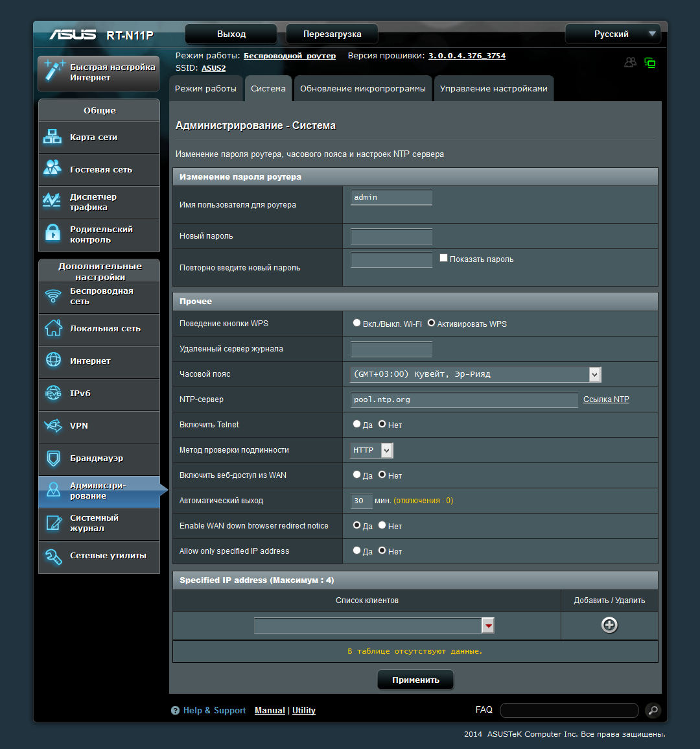This screenshot has width=700, height=749.
Task: Click the Новый пароль input field
Action: click(391, 236)
